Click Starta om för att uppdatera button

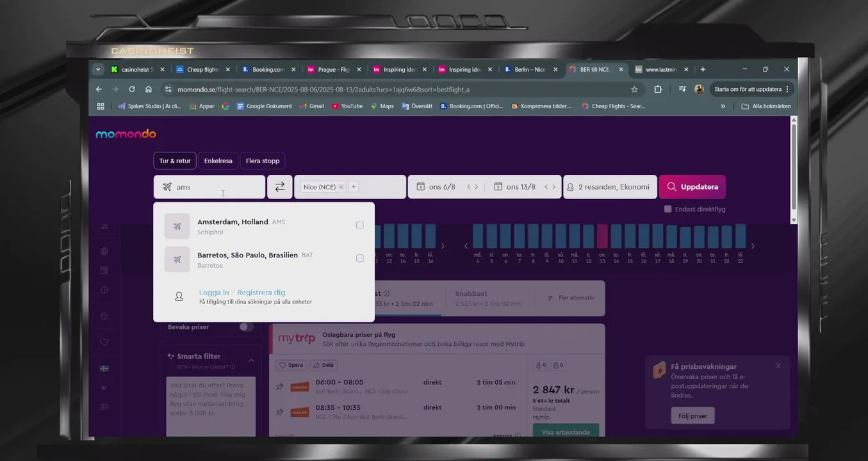pos(753,90)
